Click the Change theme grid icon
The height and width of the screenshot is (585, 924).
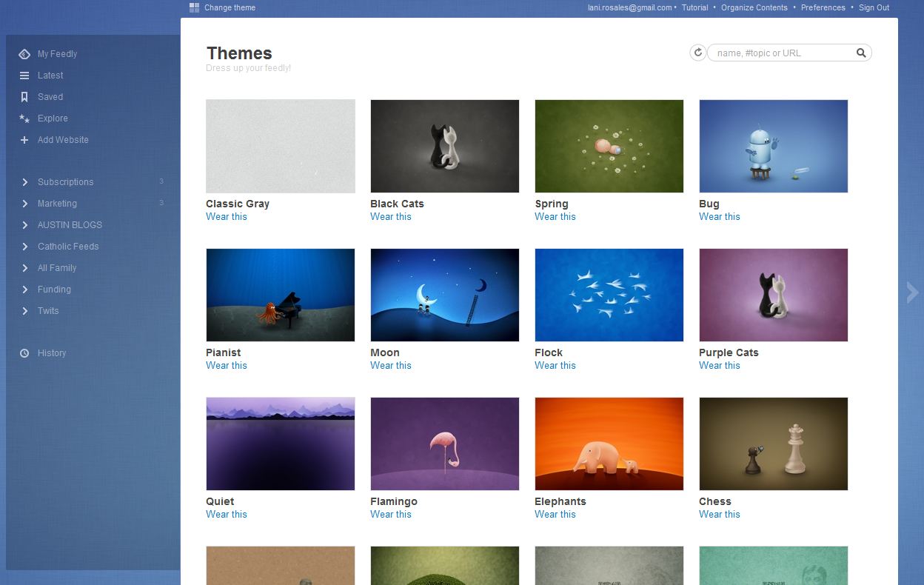point(194,7)
